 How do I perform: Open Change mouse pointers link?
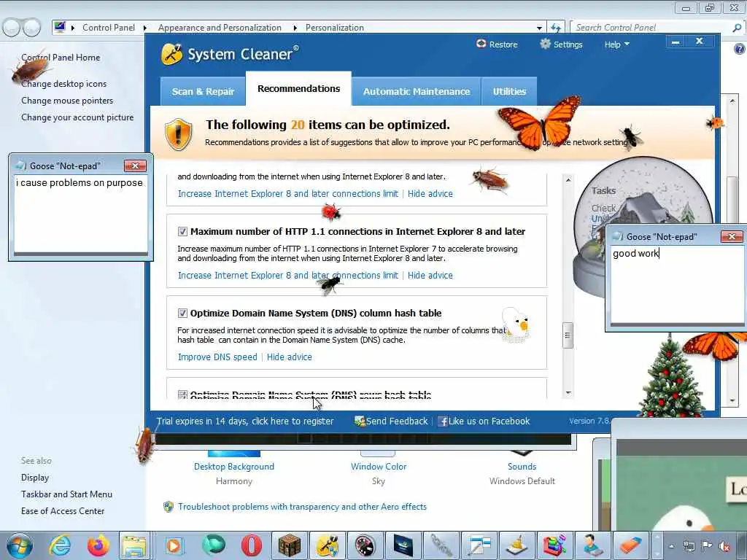point(67,101)
